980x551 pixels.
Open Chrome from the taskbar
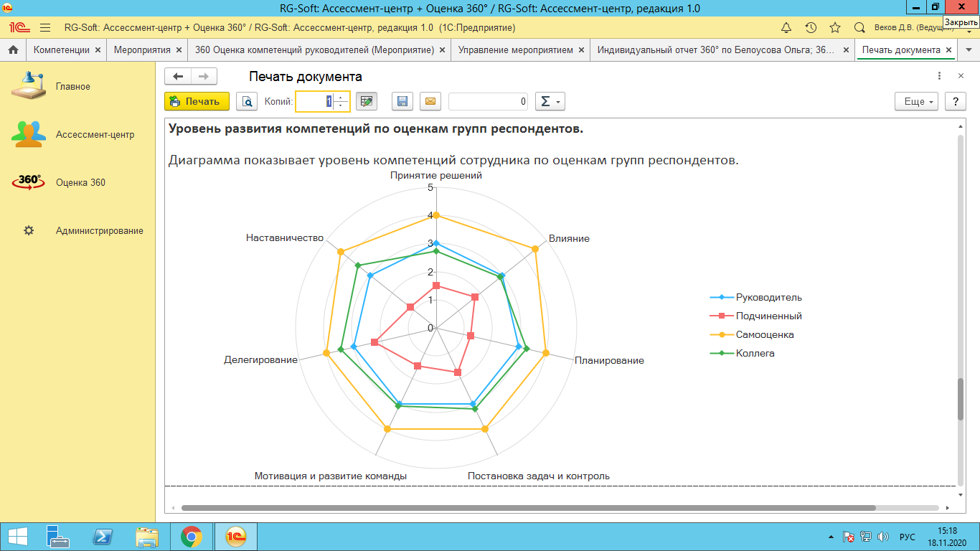point(191,537)
